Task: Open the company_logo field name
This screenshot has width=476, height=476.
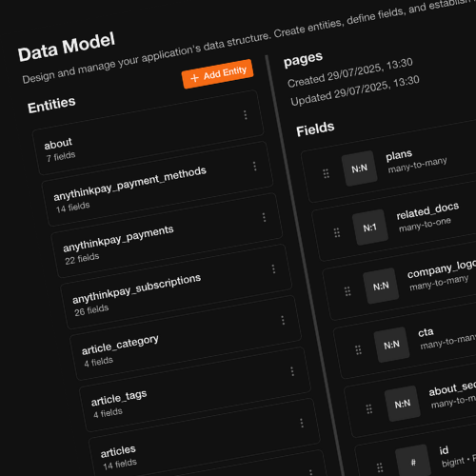Action: (x=442, y=269)
